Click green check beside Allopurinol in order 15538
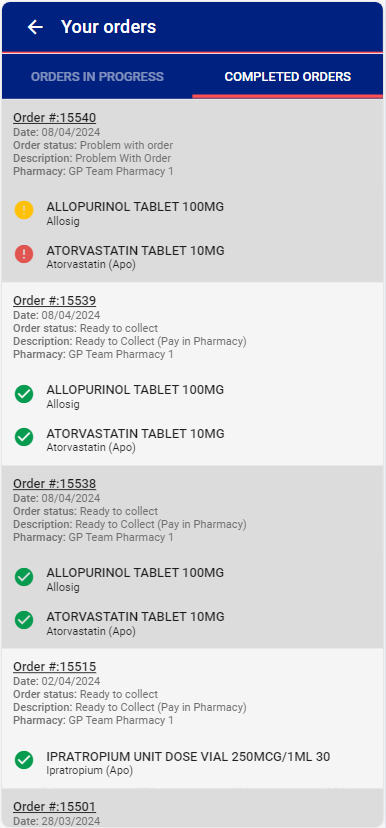The image size is (386, 828). click(24, 577)
